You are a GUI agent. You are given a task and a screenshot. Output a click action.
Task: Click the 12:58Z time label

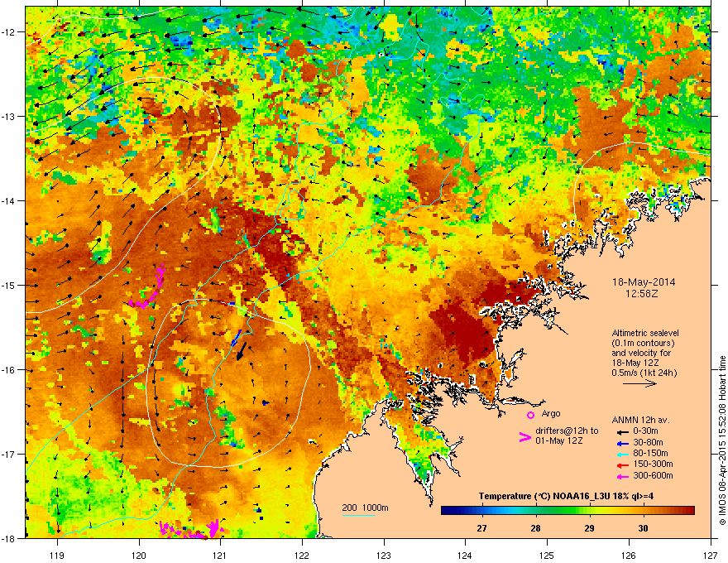[x=642, y=294]
